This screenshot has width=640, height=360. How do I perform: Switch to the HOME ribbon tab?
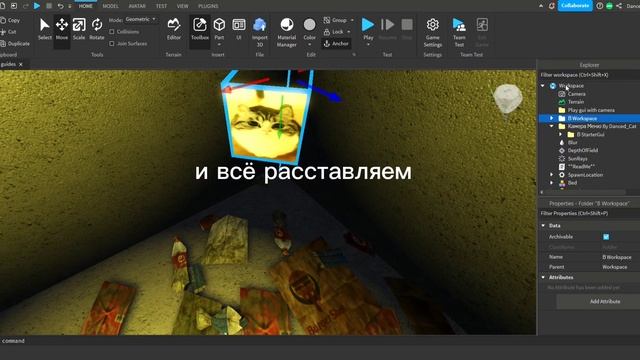tap(85, 6)
